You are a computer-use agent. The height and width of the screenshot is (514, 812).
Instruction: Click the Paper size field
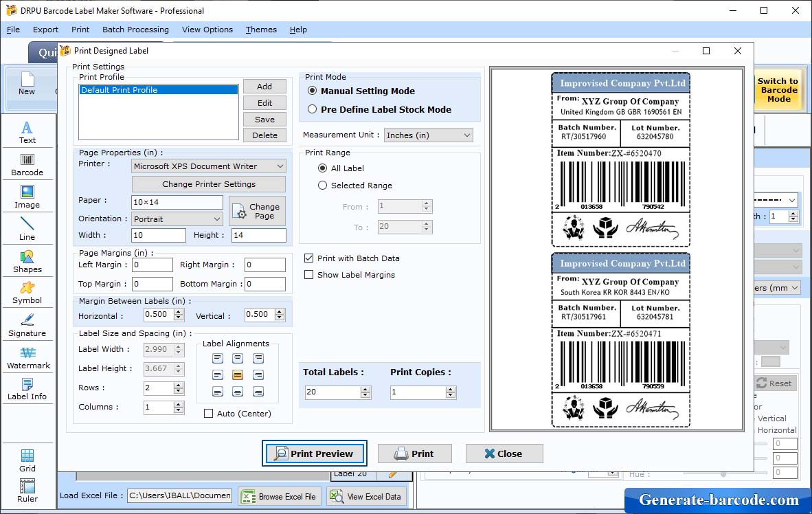[177, 202]
